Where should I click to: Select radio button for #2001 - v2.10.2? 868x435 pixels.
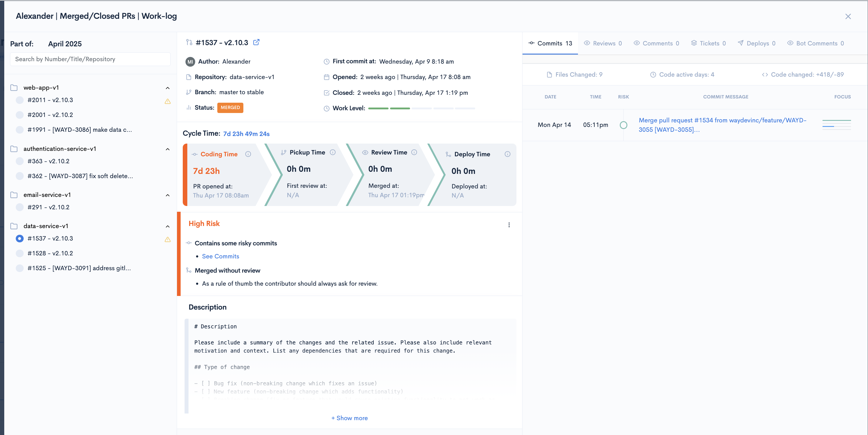pyautogui.click(x=20, y=115)
